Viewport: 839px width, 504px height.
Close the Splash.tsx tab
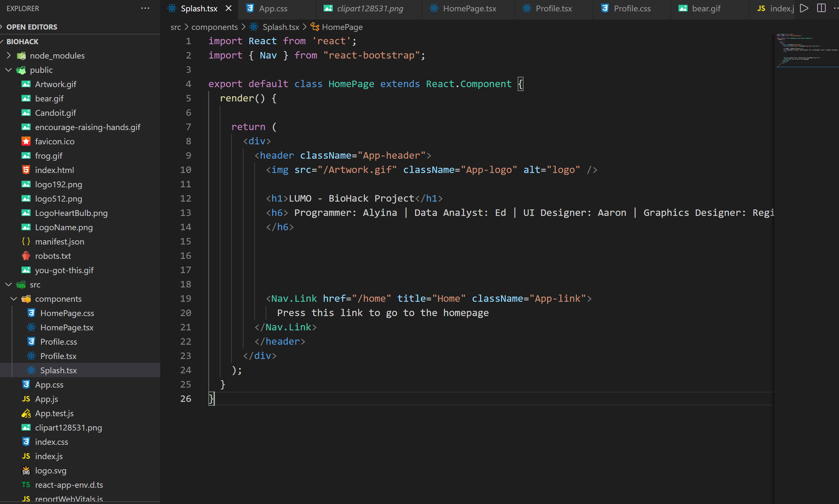229,8
